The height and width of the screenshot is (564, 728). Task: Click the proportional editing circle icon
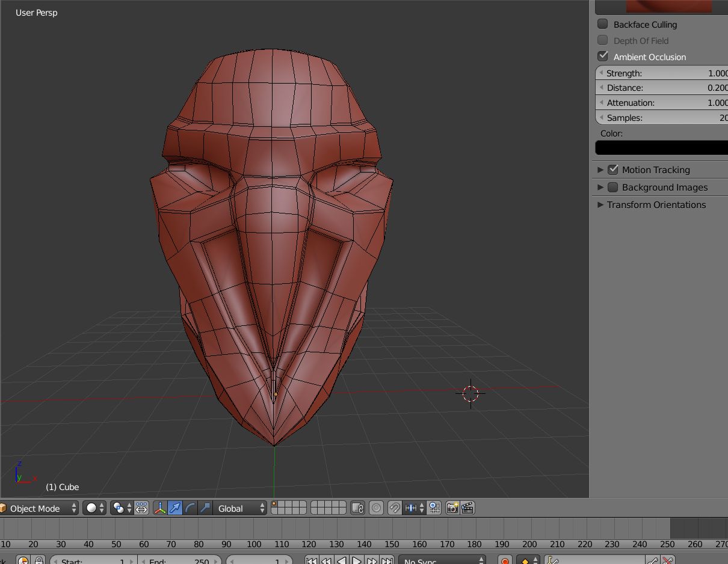376,508
